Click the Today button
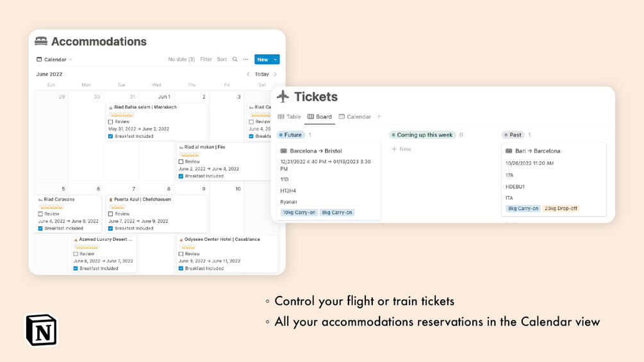Image resolution: width=644 pixels, height=362 pixels. [x=262, y=74]
